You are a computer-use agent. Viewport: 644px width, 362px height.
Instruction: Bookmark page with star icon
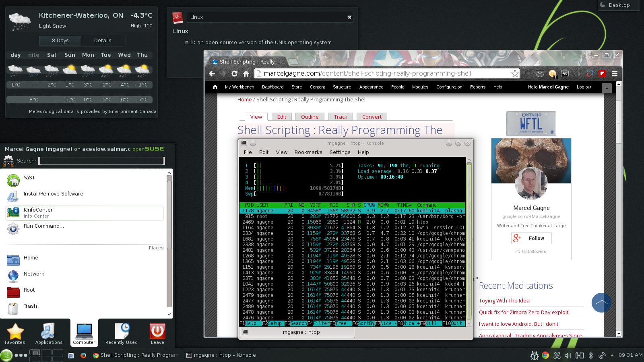tap(515, 73)
